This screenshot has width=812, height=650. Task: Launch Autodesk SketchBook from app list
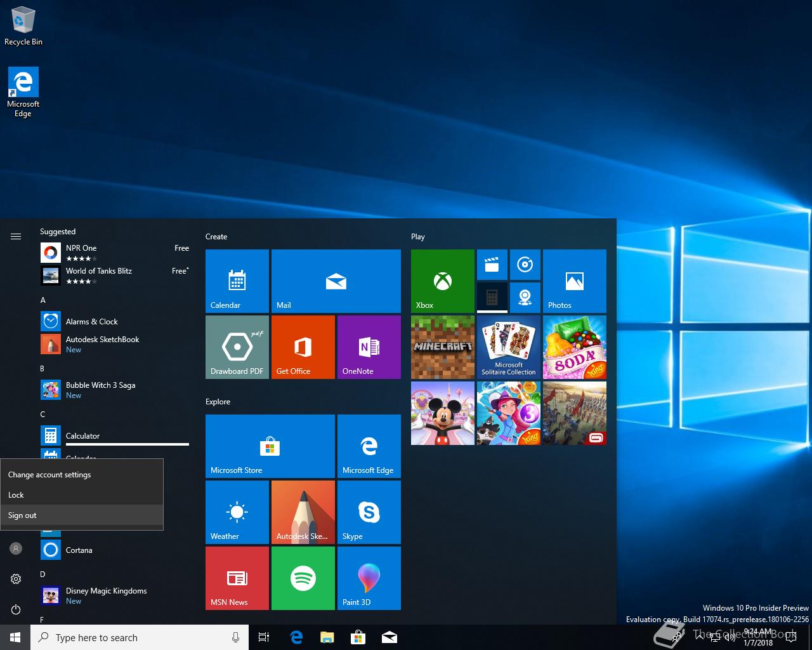[x=114, y=344]
